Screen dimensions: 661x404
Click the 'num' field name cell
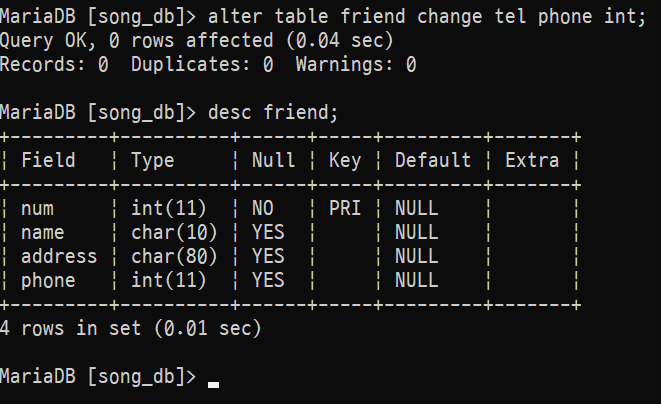[x=38, y=209]
